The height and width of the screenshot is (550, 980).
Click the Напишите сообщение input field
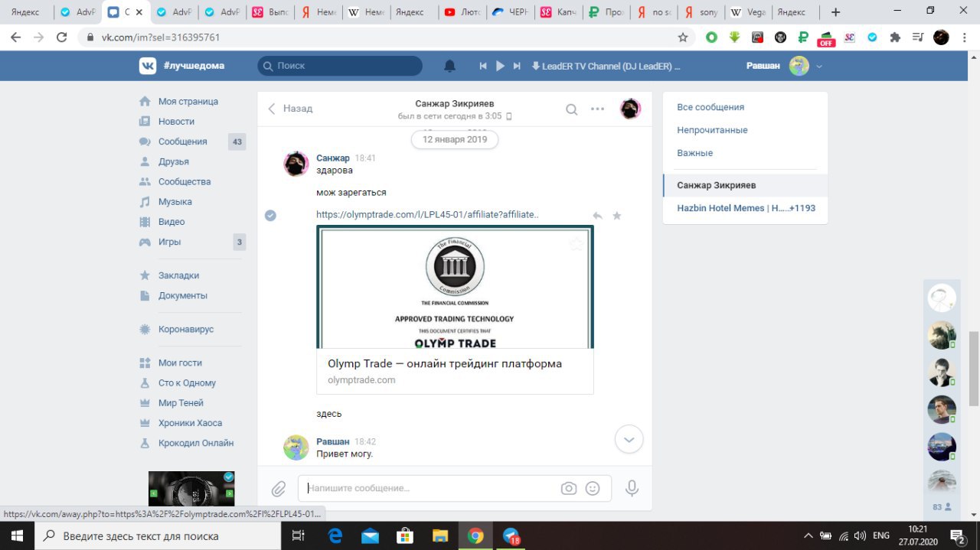tap(429, 488)
